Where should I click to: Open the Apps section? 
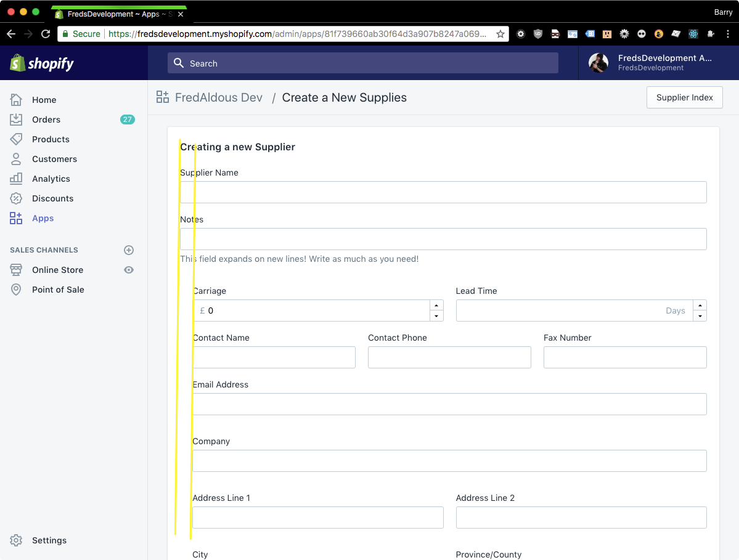click(43, 218)
